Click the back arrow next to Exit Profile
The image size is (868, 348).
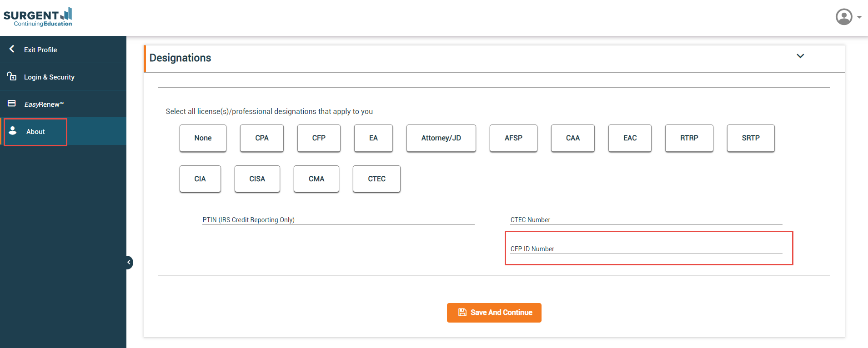[x=12, y=49]
